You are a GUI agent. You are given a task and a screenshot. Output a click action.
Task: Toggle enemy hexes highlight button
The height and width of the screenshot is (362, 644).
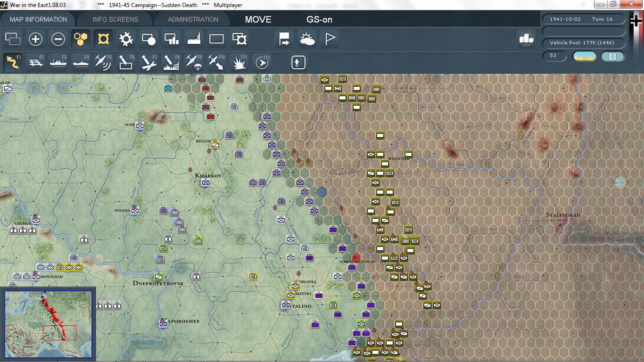(x=103, y=39)
